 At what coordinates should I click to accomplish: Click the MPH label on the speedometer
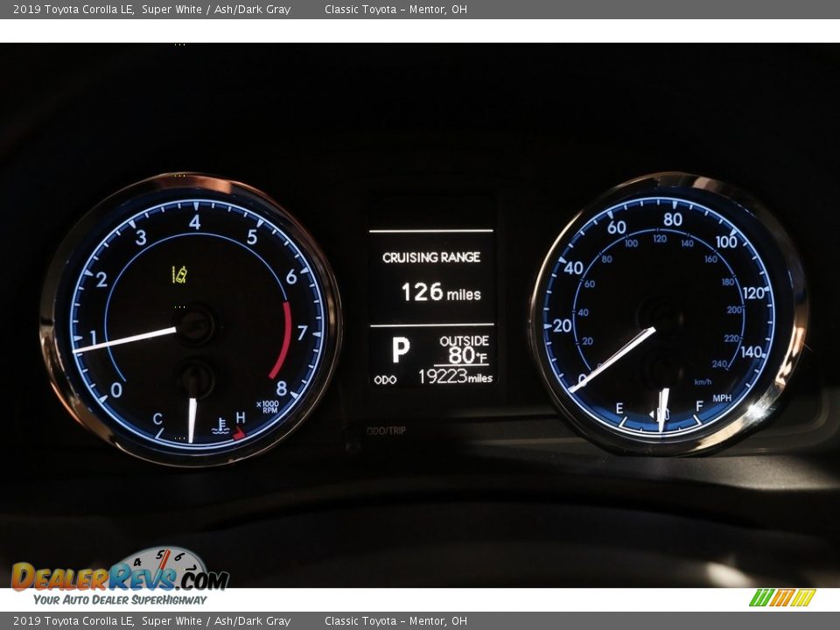pos(722,397)
